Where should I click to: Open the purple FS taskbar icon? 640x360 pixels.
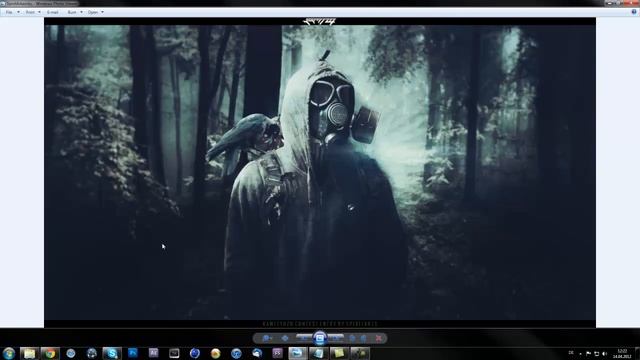coord(278,353)
